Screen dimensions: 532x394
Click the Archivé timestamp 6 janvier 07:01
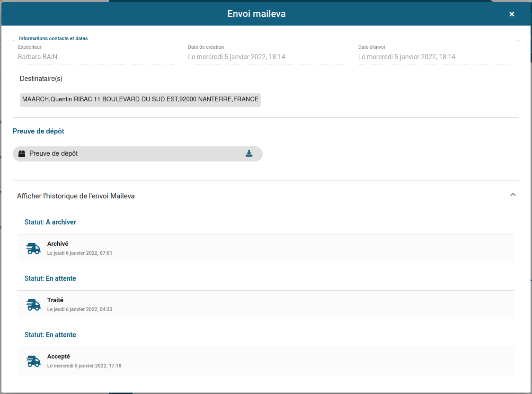coord(80,253)
